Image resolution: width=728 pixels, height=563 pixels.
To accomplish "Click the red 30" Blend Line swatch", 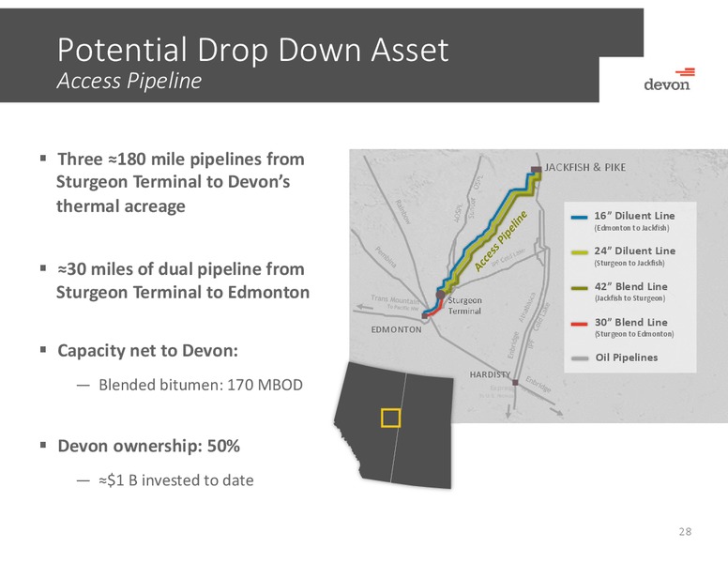I will (x=580, y=324).
